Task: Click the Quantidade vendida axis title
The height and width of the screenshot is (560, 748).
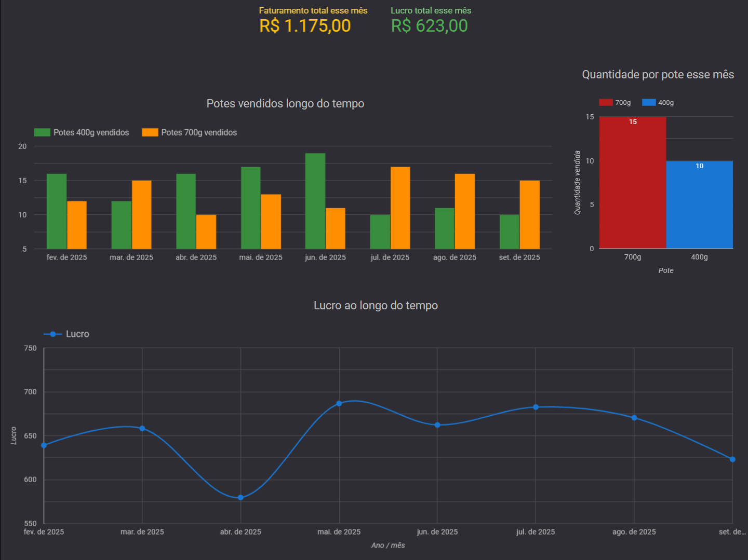Action: tap(577, 183)
